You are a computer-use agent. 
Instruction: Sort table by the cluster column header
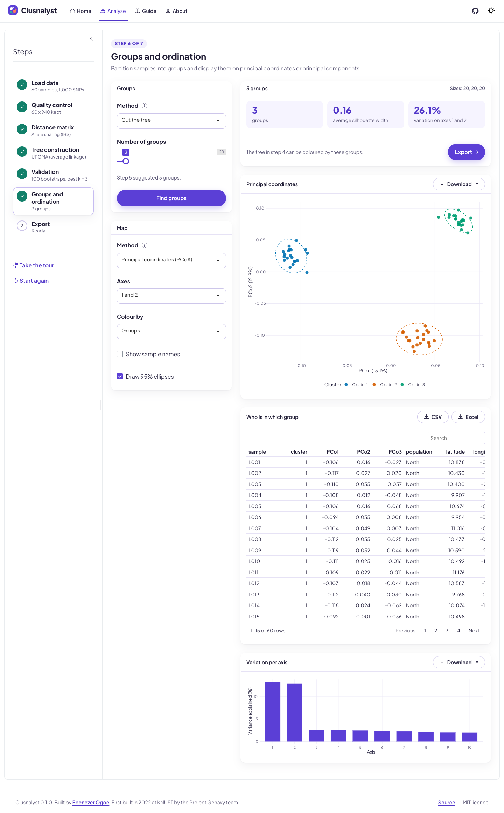coord(299,452)
